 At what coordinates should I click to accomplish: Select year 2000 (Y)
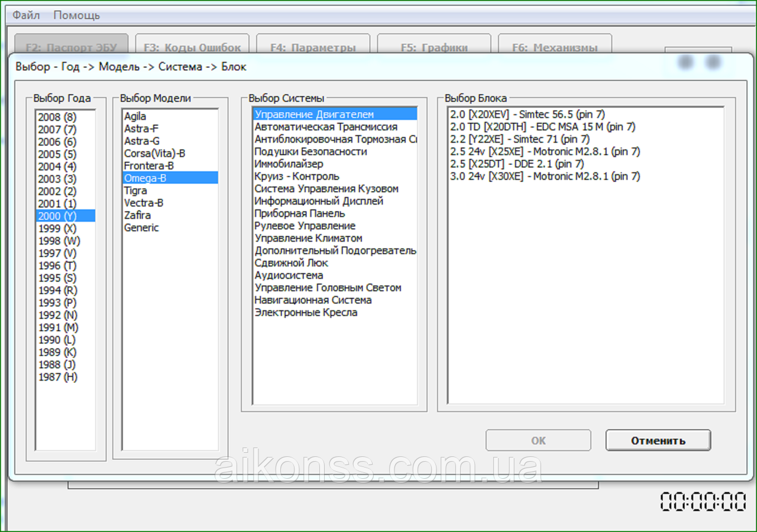tap(65, 216)
